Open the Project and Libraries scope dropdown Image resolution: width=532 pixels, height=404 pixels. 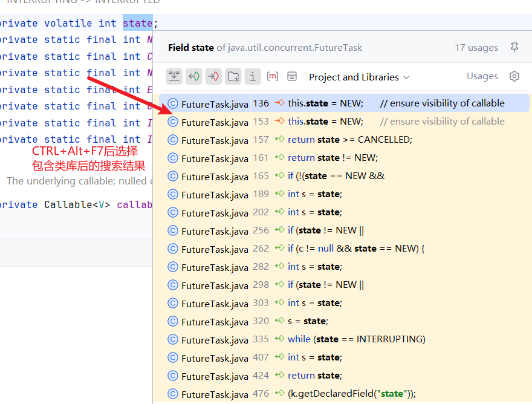[358, 77]
